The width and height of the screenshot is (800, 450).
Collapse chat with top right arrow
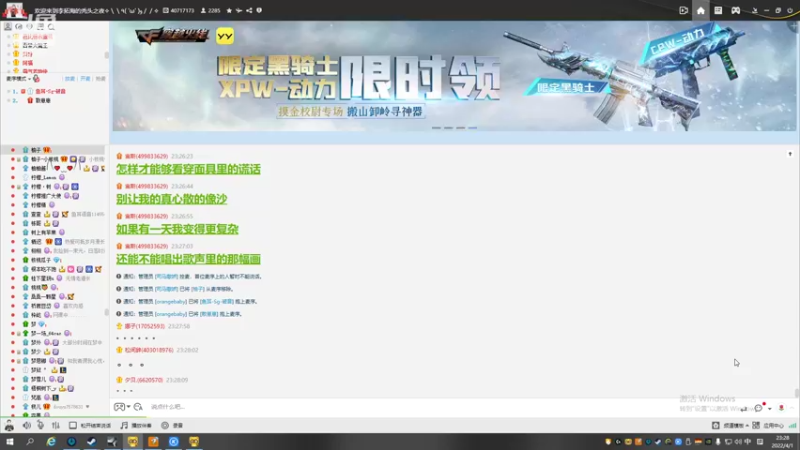pos(790,154)
